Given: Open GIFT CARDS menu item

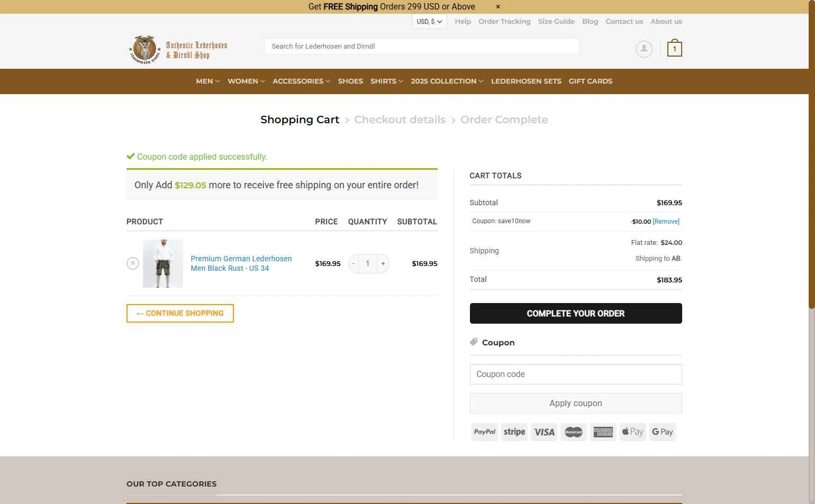Looking at the screenshot, I should (x=590, y=81).
